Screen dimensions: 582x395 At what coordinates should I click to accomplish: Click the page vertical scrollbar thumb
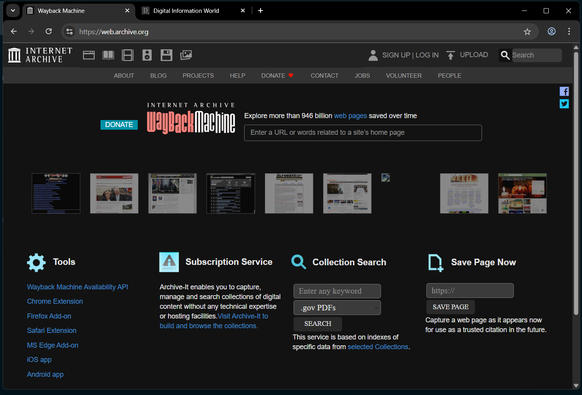tap(576, 184)
